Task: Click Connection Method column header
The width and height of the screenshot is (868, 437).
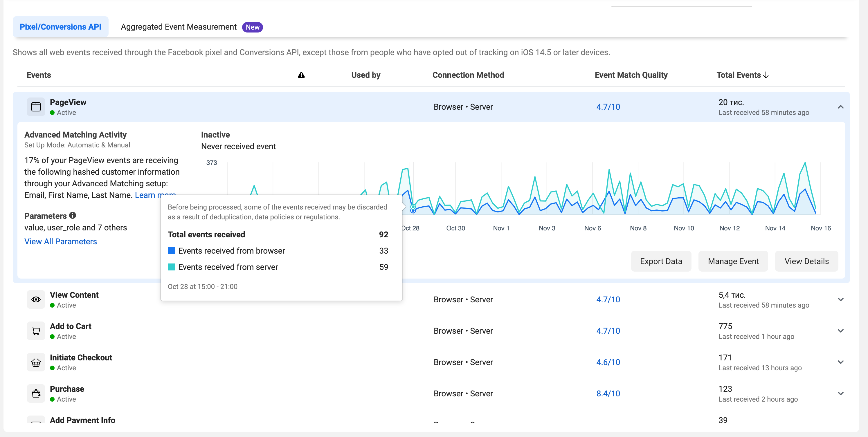Action: [x=468, y=75]
